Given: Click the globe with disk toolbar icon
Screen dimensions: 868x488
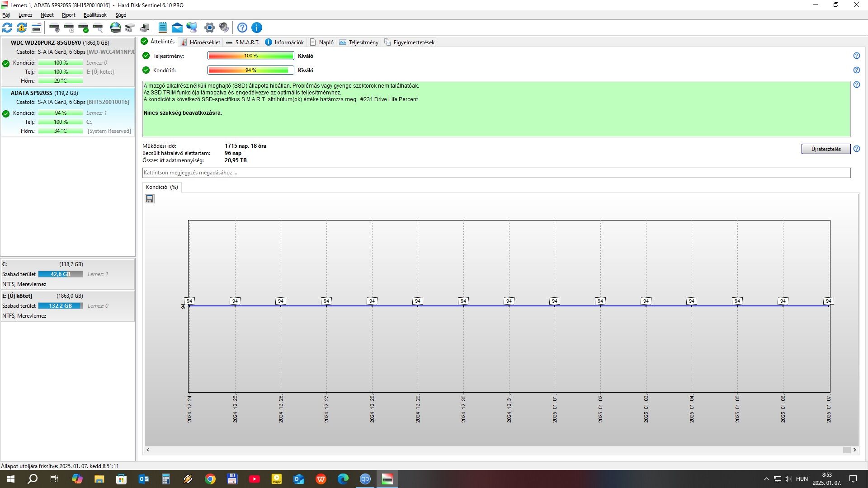Looking at the screenshot, I should tap(116, 28).
